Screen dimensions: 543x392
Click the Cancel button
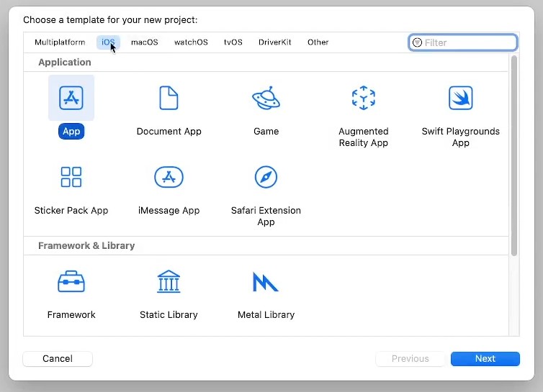pyautogui.click(x=58, y=359)
